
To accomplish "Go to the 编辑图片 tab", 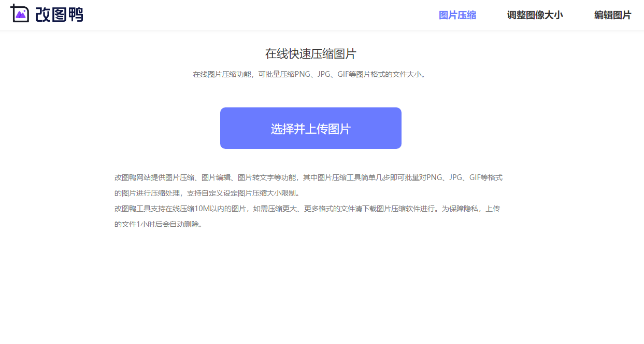I will 612,16.
